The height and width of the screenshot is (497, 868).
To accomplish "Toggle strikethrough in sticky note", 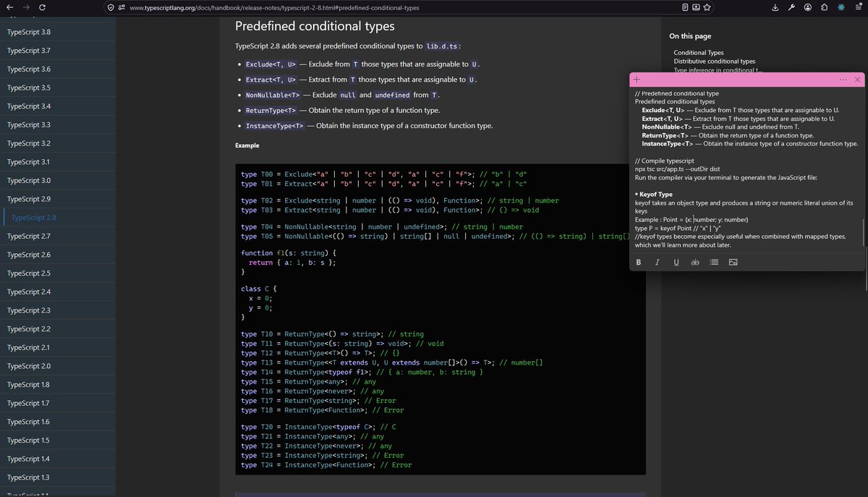I will pos(695,262).
